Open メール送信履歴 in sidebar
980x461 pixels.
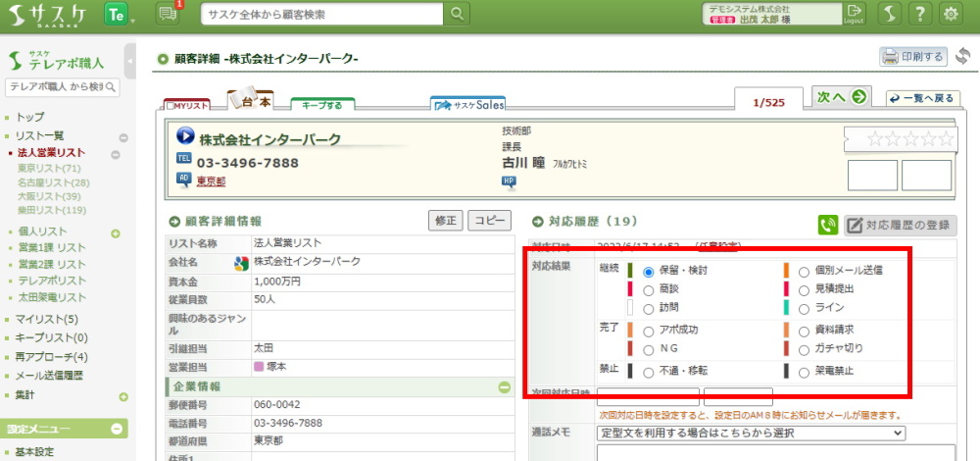click(49, 376)
